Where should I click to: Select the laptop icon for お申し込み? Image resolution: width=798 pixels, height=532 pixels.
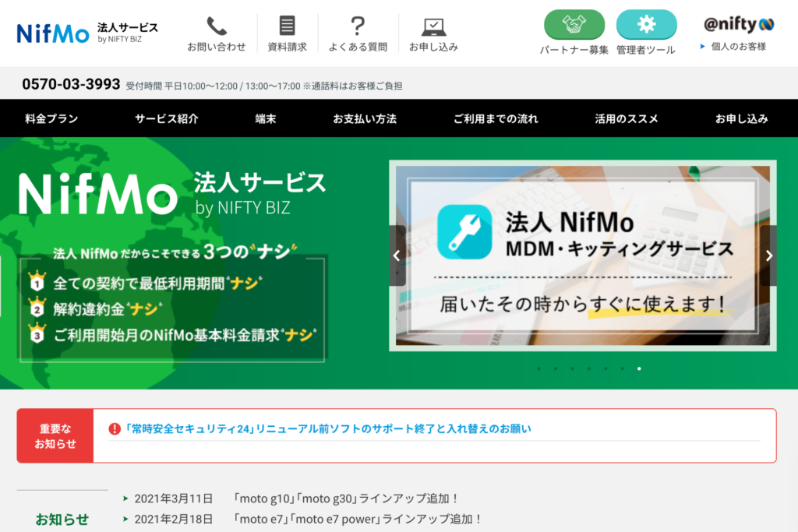coord(433,26)
